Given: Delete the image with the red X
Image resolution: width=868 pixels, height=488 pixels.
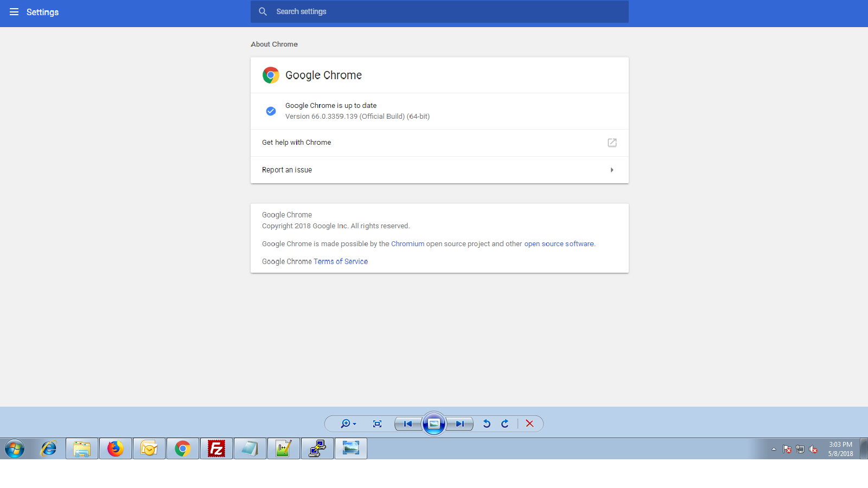Looking at the screenshot, I should point(529,424).
